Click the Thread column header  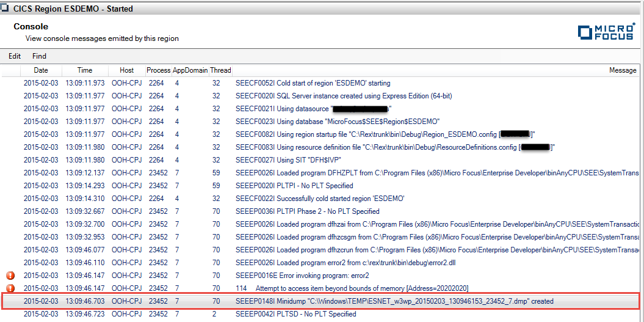coord(220,70)
